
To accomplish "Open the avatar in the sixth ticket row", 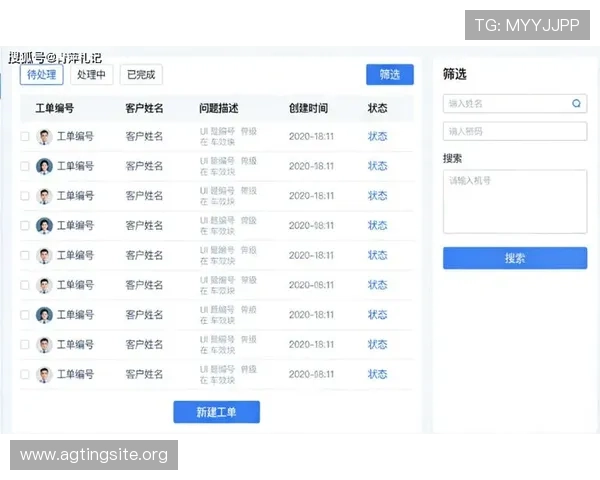I will tap(44, 285).
